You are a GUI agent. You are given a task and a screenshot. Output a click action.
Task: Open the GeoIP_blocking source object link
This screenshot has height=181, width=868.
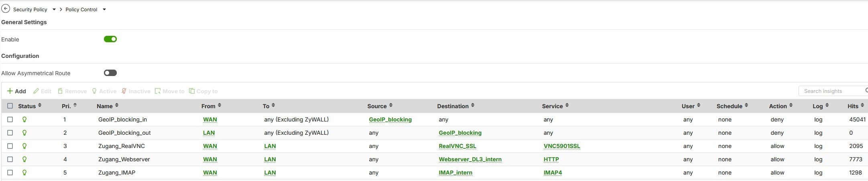[x=390, y=119]
